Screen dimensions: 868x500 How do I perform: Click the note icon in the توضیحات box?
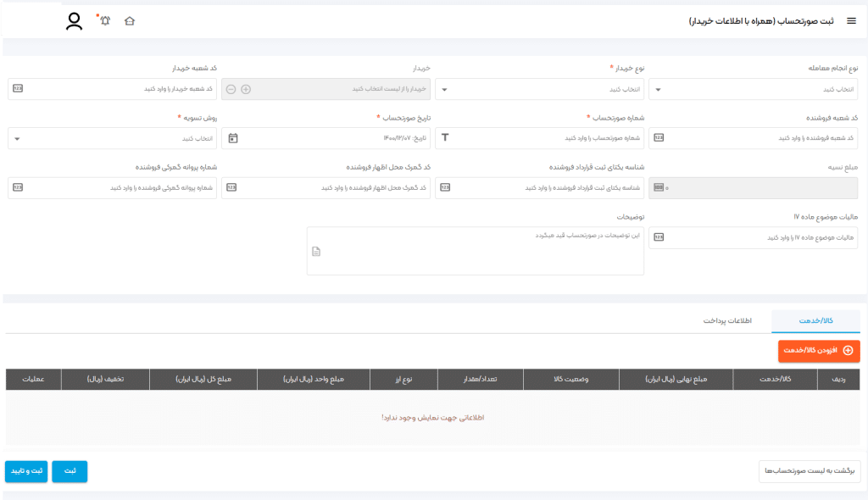click(x=316, y=251)
